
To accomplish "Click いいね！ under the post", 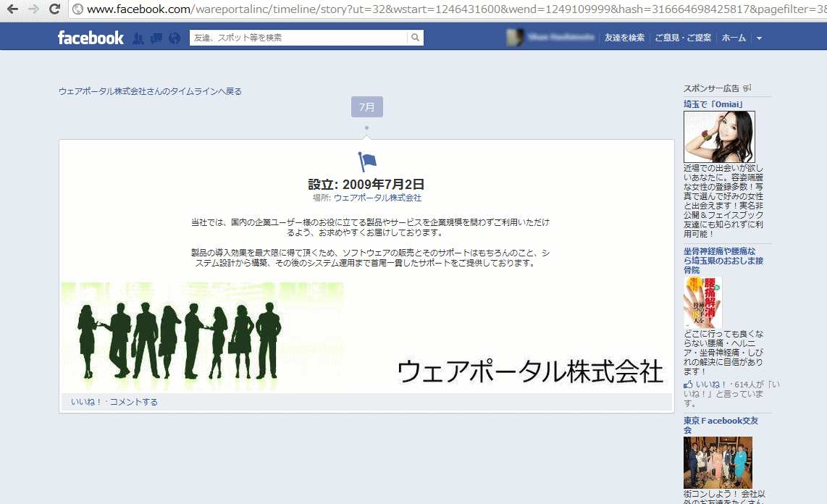I will tap(86, 402).
